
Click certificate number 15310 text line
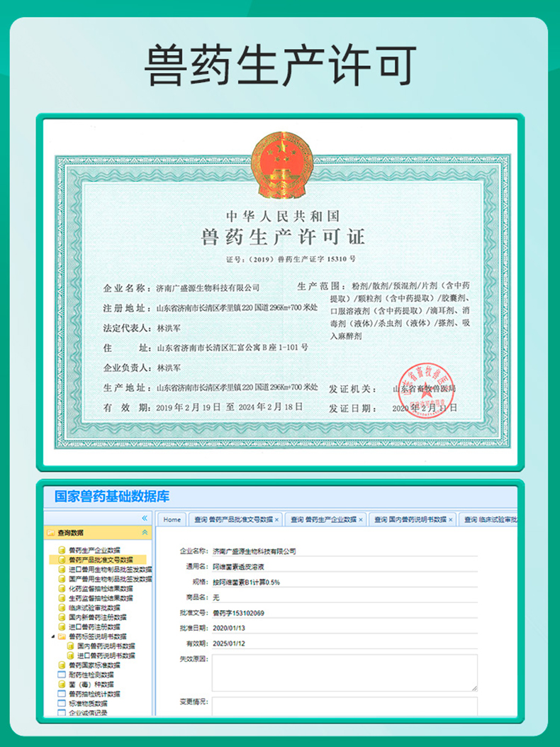pyautogui.click(x=291, y=259)
